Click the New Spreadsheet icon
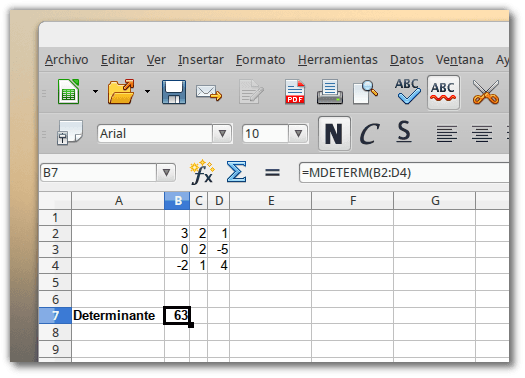Viewport: 525px width, 378px height. click(x=69, y=92)
